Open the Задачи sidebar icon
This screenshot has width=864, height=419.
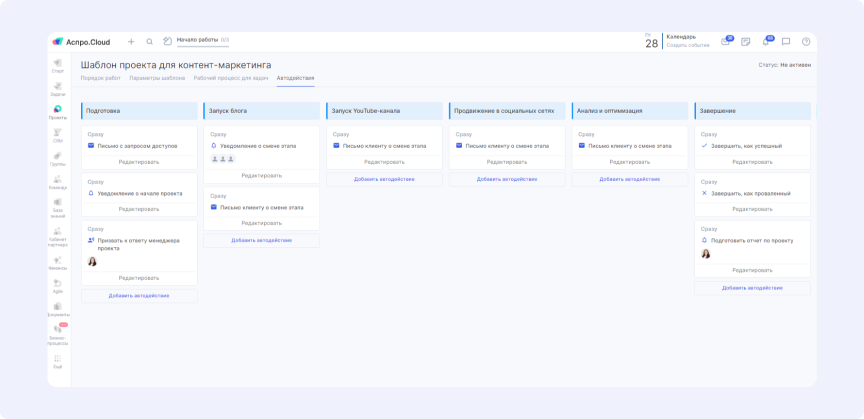pos(58,88)
